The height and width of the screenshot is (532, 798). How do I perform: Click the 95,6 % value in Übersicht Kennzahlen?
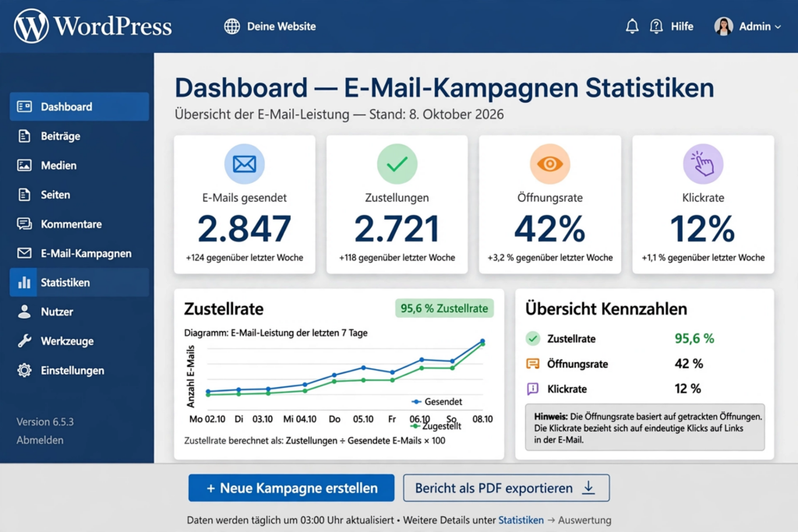coord(694,339)
